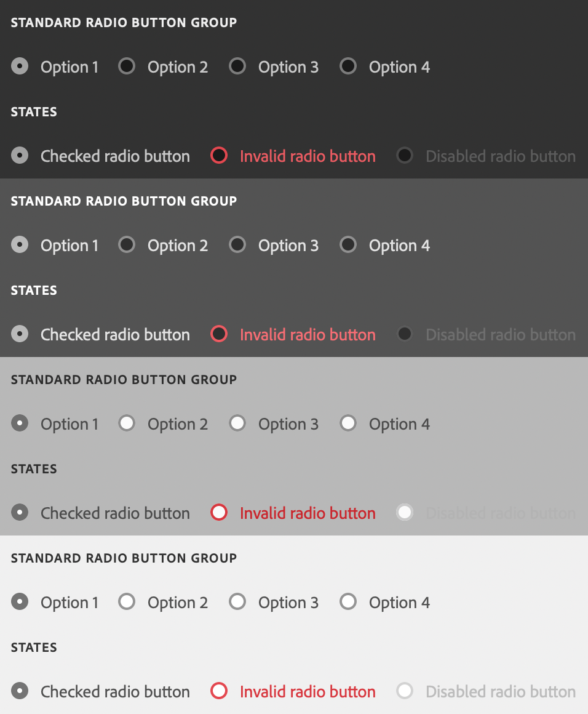Select the invalid radio button in the darkest section
The width and height of the screenshot is (588, 714).
[x=219, y=156]
